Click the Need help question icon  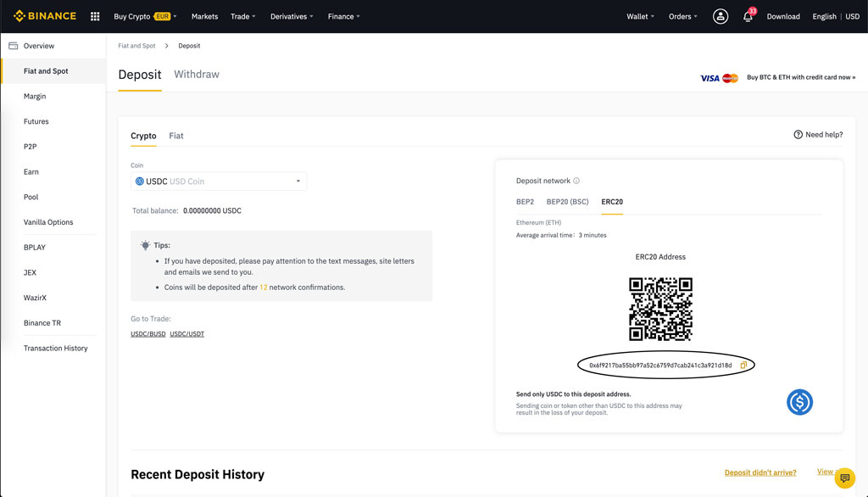[798, 135]
